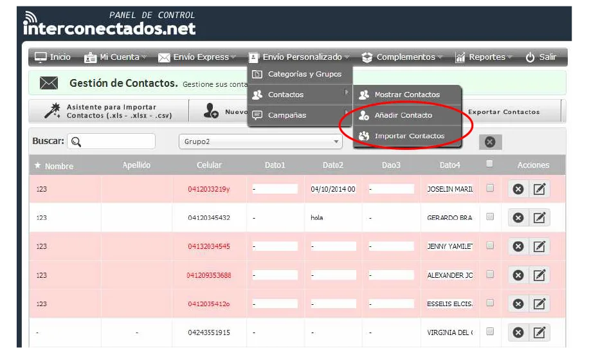This screenshot has height=364, width=589.
Task: Delete the GERARDO BRA contact
Action: pos(518,218)
